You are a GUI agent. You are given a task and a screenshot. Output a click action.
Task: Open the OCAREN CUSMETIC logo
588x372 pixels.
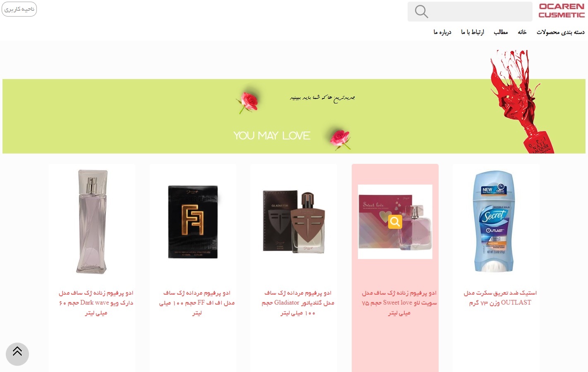562,11
